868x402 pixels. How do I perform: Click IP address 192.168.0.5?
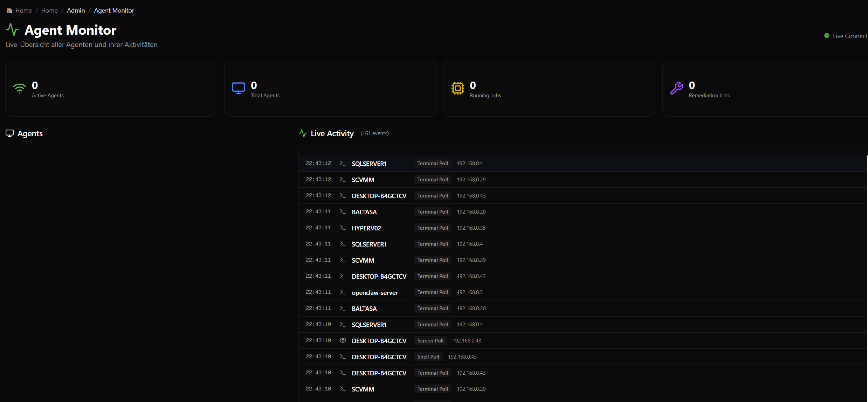[x=469, y=292]
